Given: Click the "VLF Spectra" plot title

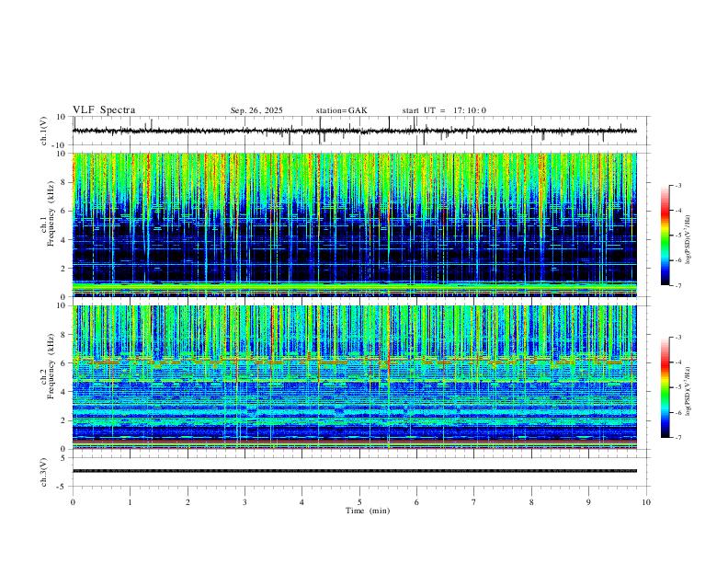Looking at the screenshot, I should pos(104,110).
